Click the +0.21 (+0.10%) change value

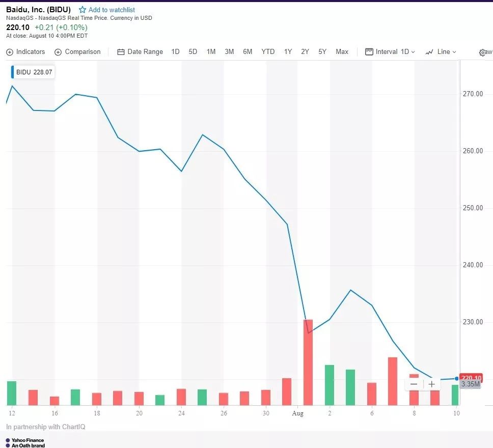click(61, 27)
